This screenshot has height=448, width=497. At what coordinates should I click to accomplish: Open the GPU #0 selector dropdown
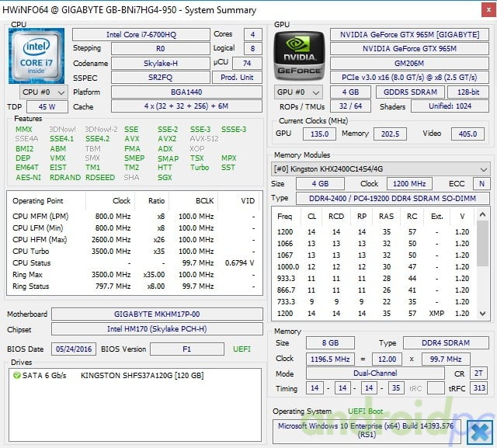click(x=298, y=92)
